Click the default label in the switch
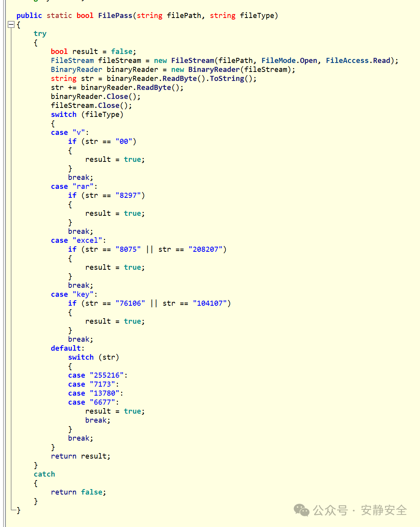The image size is (420, 527). 65,348
